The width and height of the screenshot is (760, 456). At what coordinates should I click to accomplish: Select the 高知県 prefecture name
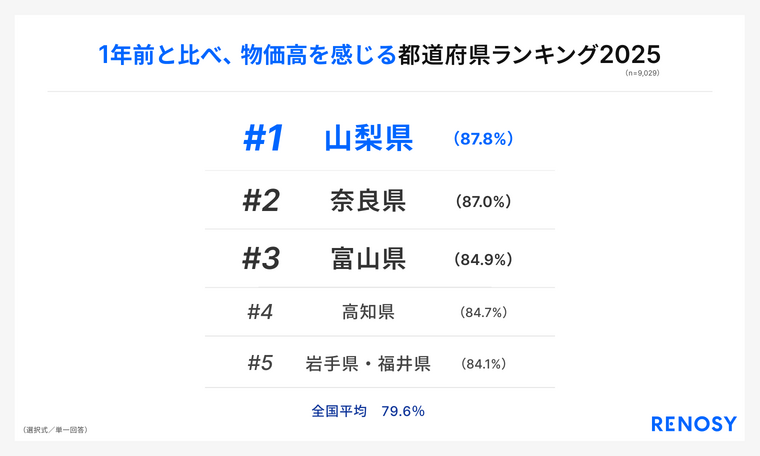click(x=368, y=312)
